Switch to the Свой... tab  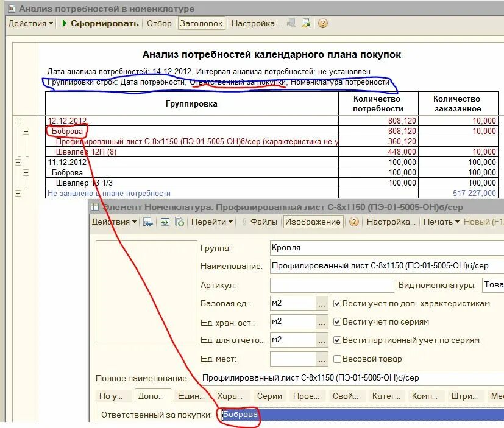tap(346, 396)
